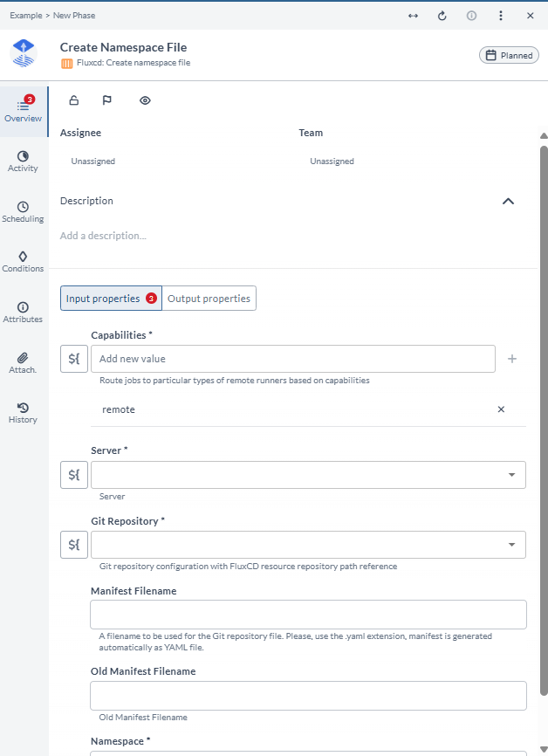This screenshot has width=548, height=756.
Task: Click the Add a description field
Action: click(x=103, y=236)
